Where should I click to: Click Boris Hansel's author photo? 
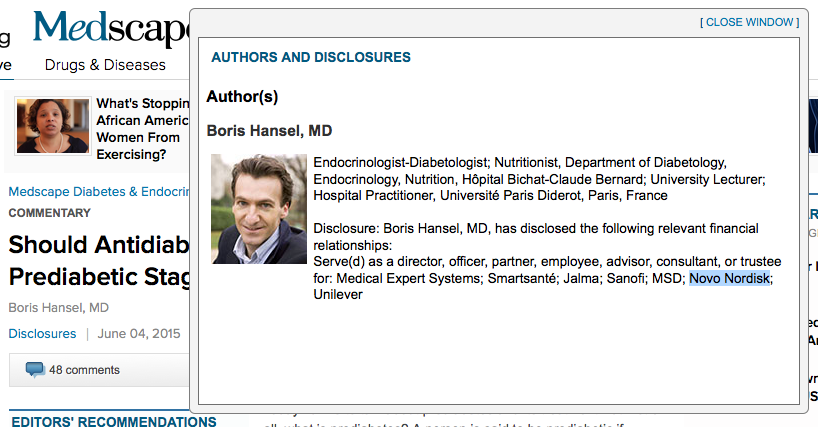pyautogui.click(x=259, y=209)
